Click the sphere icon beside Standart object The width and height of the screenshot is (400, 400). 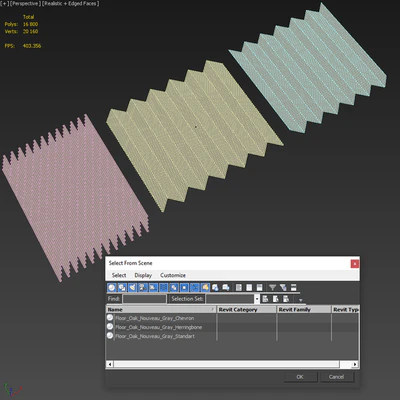[110, 336]
